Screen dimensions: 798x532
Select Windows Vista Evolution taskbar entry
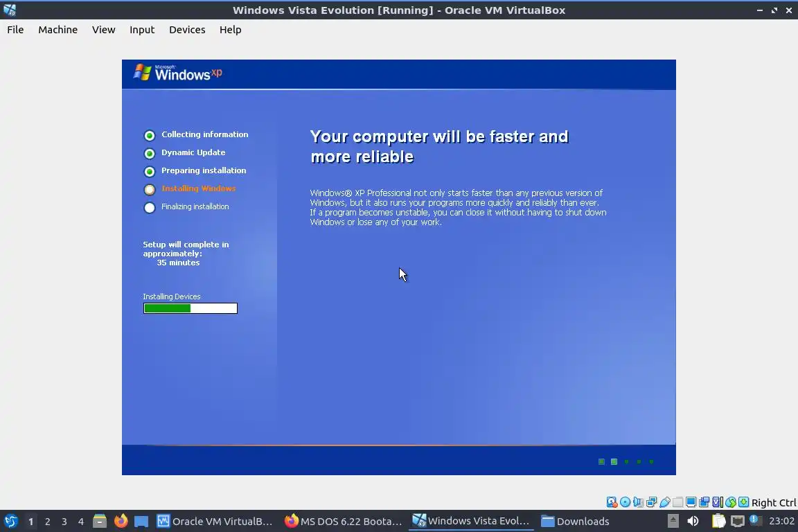(471, 522)
